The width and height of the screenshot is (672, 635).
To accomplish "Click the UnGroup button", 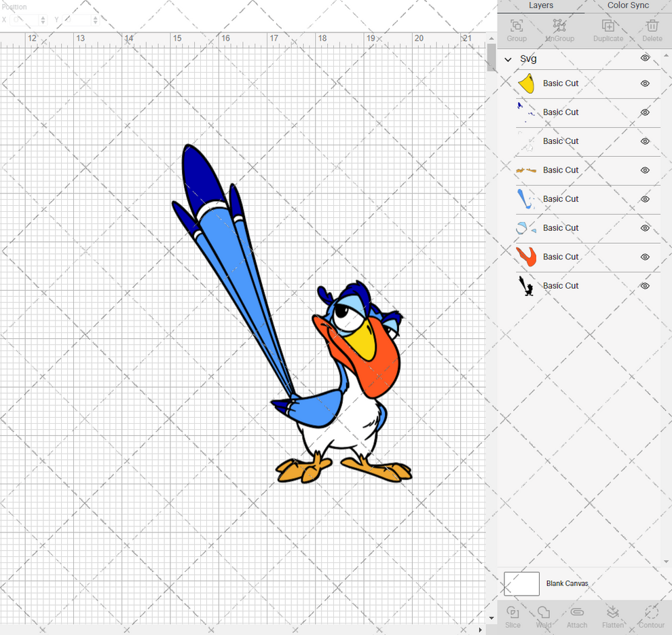I will coord(559,30).
